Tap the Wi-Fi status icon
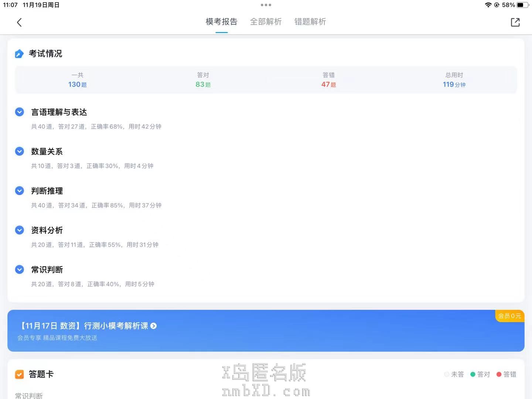This screenshot has height=399, width=532. tap(488, 5)
